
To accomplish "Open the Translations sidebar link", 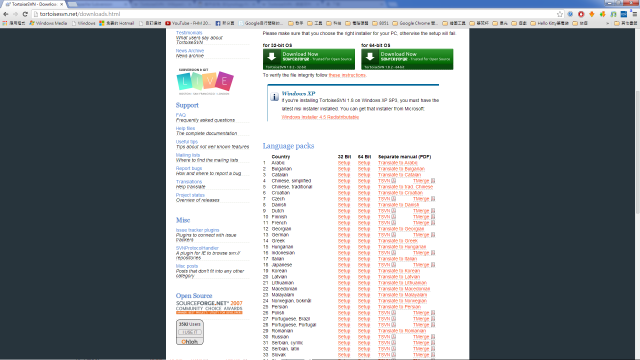I will [189, 182].
